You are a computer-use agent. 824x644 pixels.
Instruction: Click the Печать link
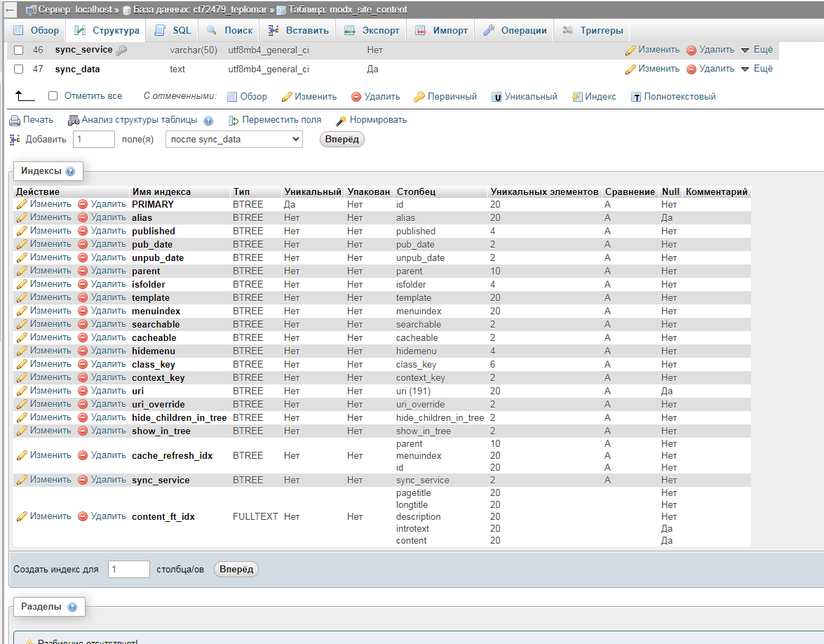pyautogui.click(x=39, y=120)
